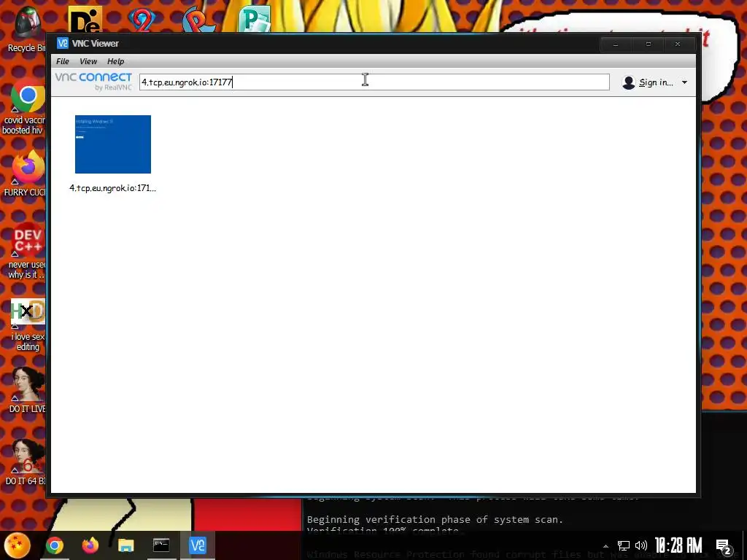
Task: Maximize the VNC Viewer window
Action: pos(648,44)
